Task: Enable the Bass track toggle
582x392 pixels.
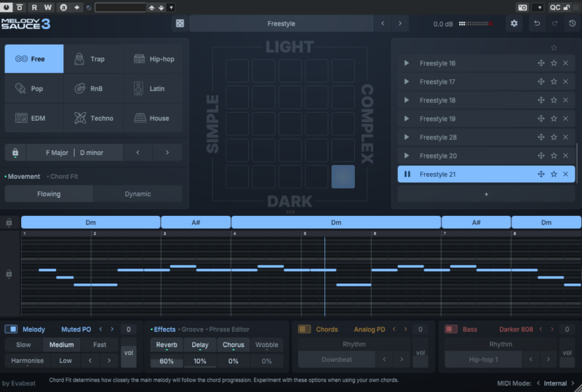Action: (451, 329)
